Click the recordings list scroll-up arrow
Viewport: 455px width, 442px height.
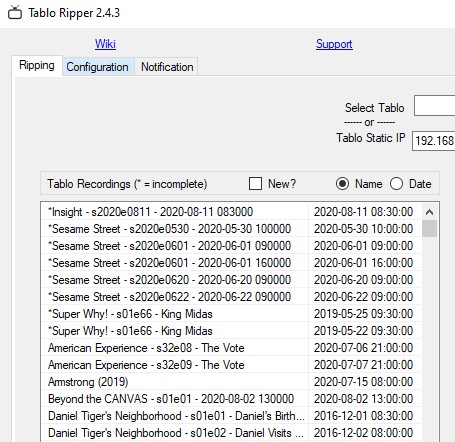click(429, 212)
